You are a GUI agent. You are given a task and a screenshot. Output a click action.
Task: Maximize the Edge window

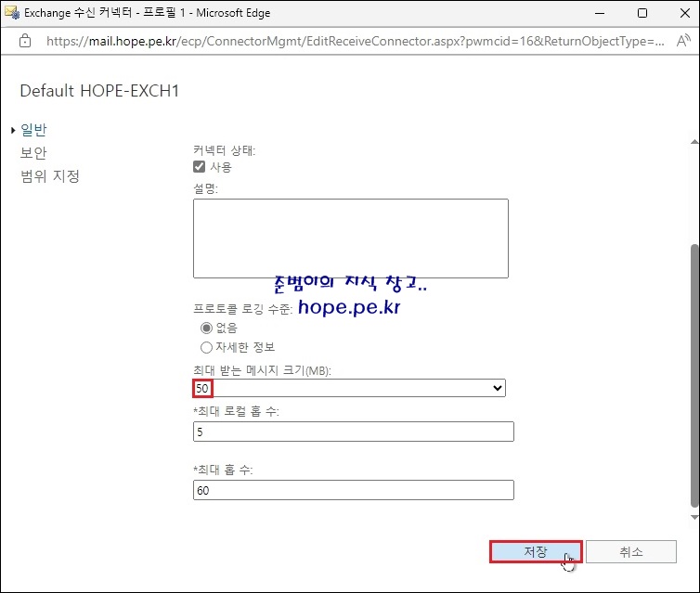point(642,13)
